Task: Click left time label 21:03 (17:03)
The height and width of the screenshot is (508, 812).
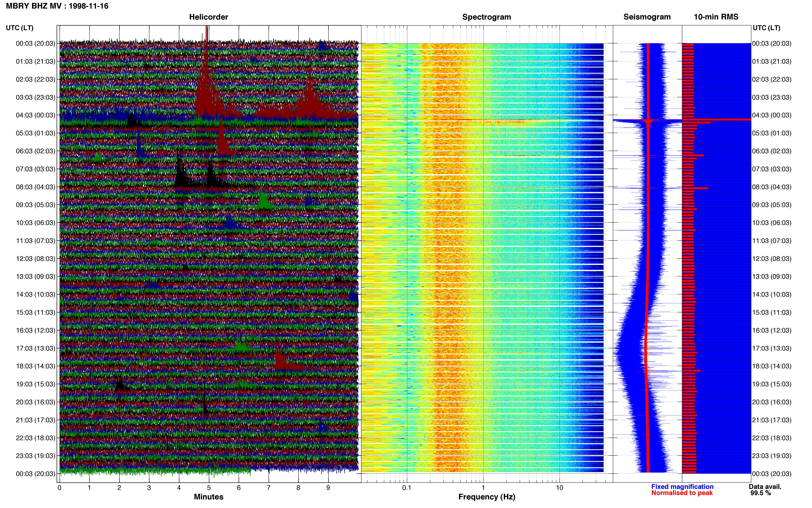Action: 36,420
